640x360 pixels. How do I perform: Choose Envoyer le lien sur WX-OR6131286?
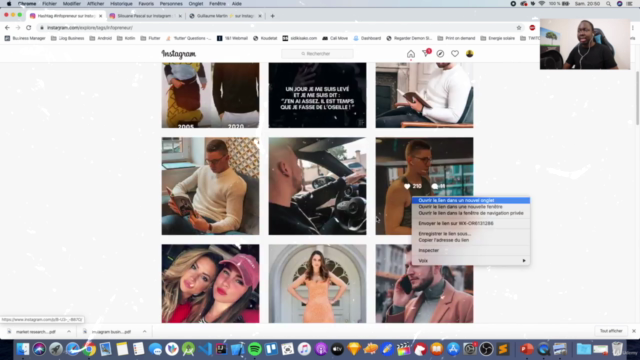471,223
